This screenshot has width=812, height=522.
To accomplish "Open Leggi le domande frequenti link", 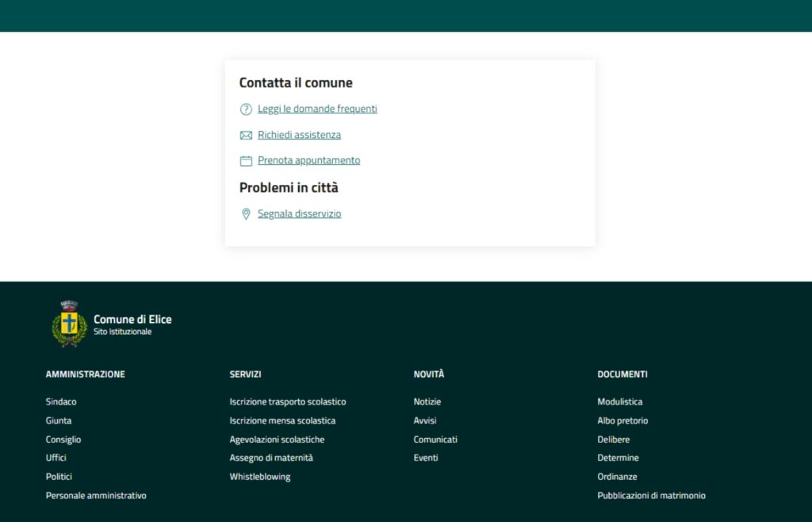I will [x=317, y=109].
